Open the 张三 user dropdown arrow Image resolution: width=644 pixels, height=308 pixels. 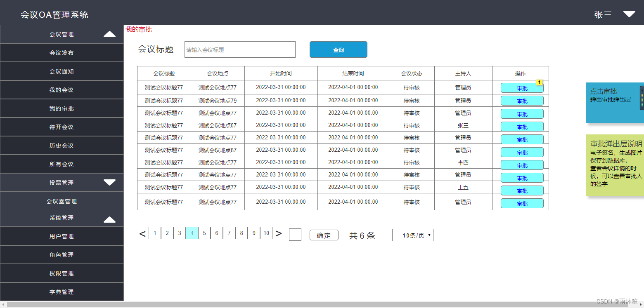click(629, 14)
